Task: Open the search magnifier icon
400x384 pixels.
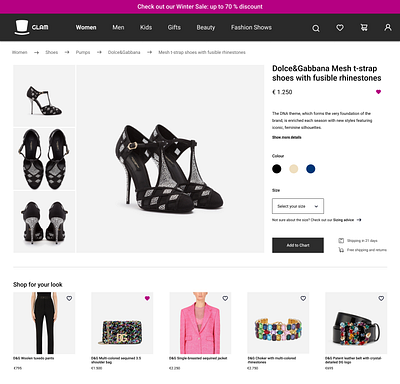Action: point(316,28)
